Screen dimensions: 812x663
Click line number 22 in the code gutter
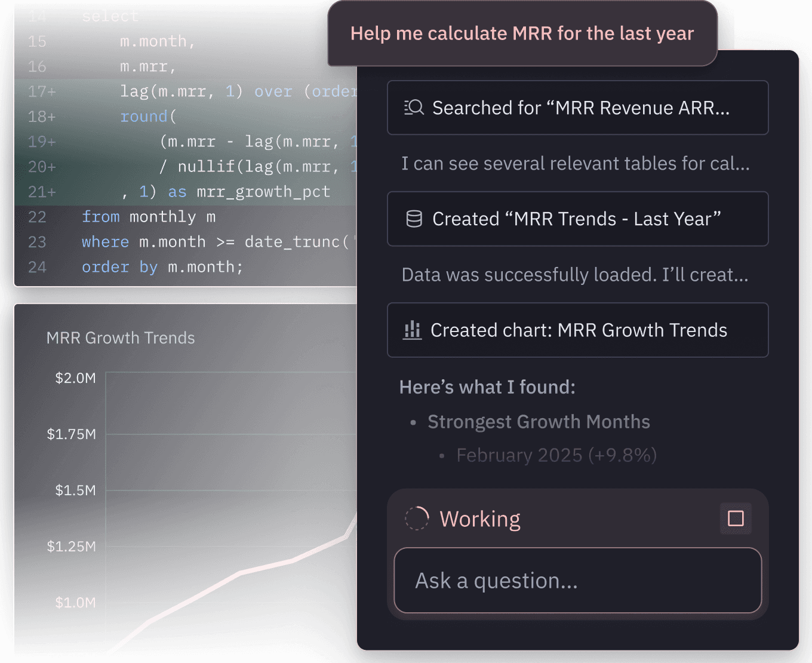[x=37, y=217]
